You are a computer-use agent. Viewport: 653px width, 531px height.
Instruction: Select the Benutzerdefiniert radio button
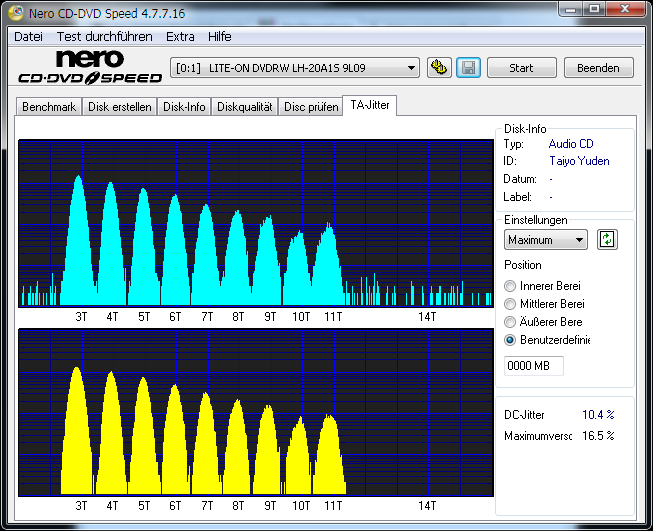click(510, 340)
